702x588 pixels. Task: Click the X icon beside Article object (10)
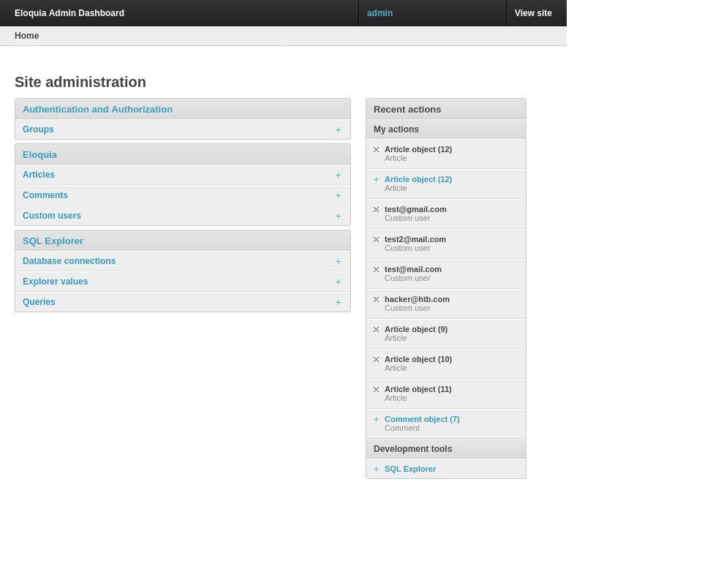[x=376, y=360]
